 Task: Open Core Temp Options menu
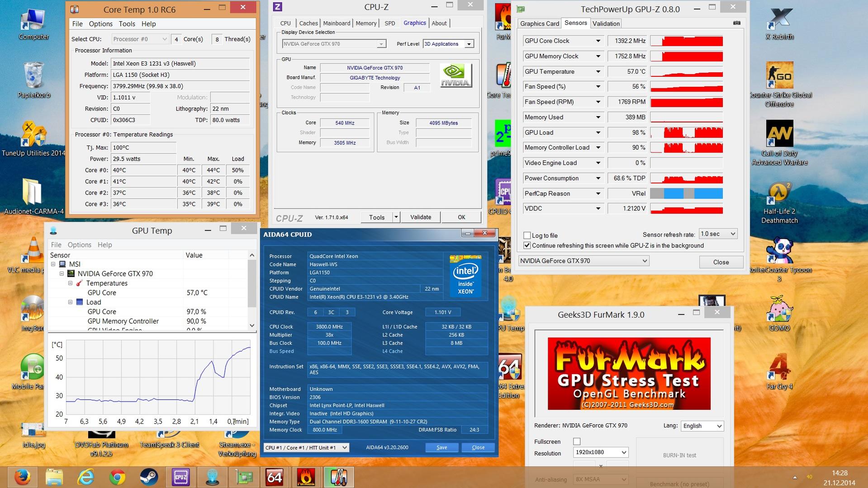tap(100, 24)
